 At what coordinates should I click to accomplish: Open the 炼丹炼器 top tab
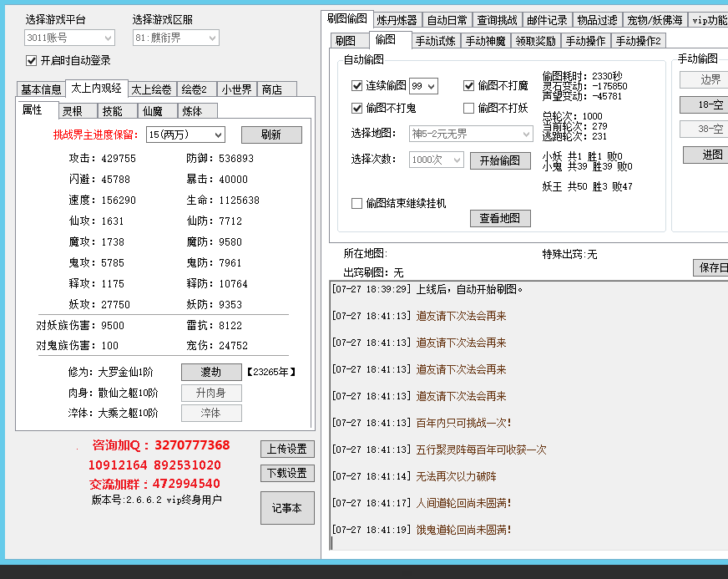click(x=397, y=20)
